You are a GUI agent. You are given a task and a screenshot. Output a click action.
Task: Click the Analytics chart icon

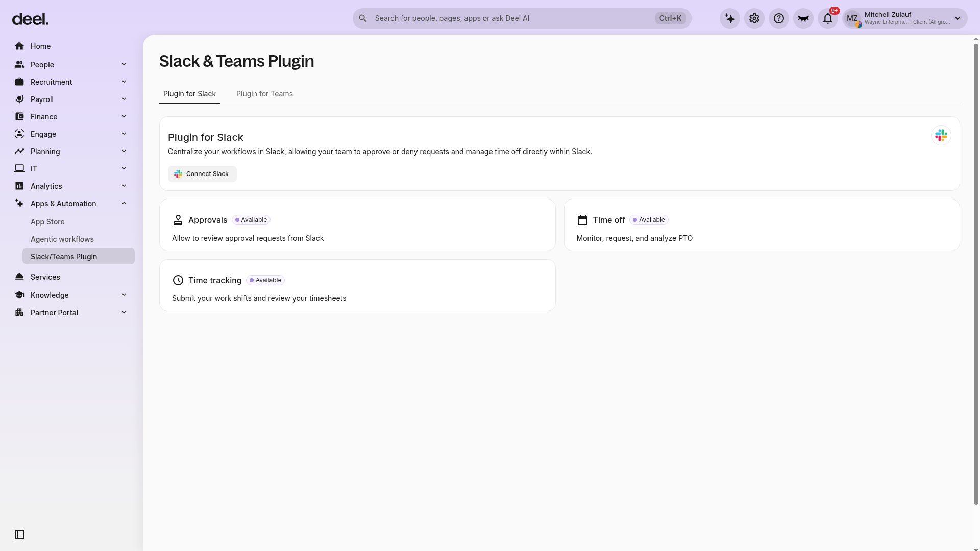(19, 186)
